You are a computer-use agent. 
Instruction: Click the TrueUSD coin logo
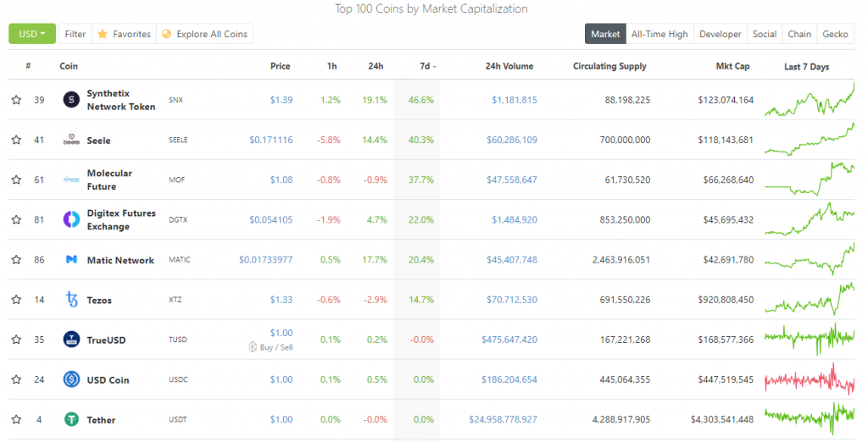tap(71, 339)
